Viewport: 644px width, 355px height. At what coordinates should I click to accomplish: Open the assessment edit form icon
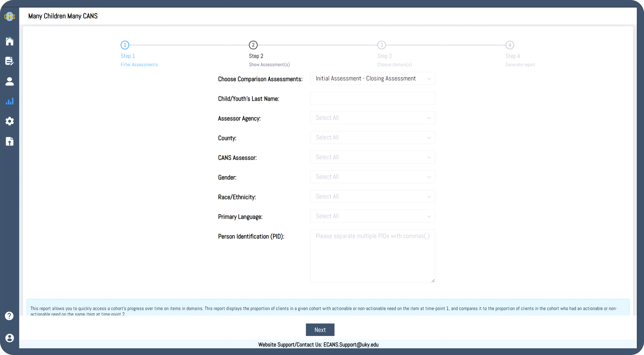pyautogui.click(x=9, y=61)
